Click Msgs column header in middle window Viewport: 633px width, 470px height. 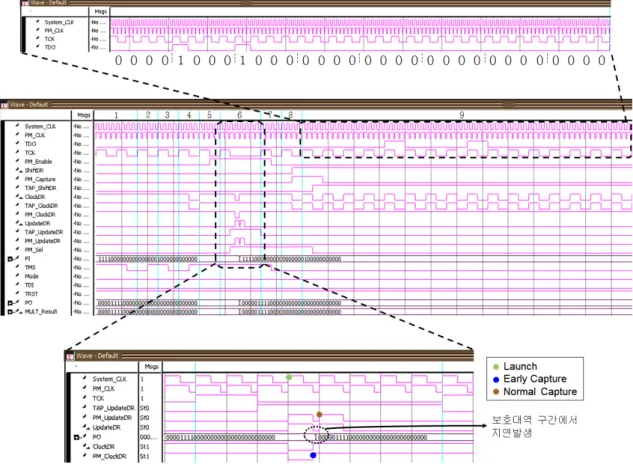click(84, 115)
